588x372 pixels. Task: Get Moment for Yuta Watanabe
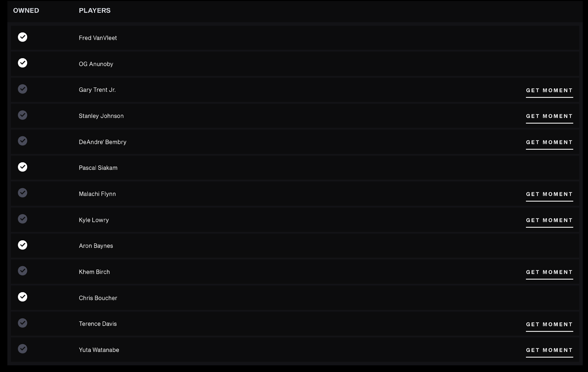[x=549, y=350]
